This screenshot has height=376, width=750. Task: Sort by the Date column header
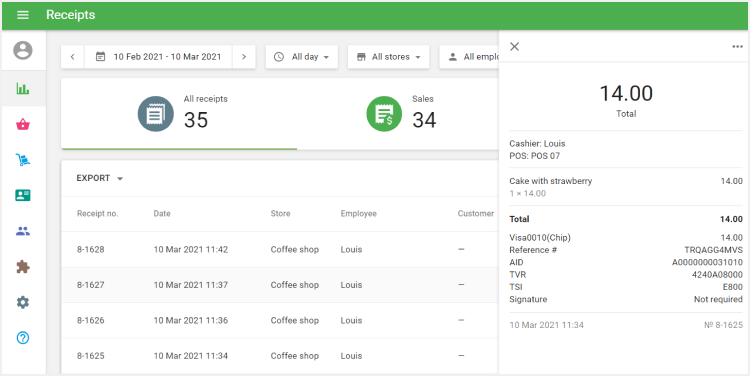click(162, 213)
